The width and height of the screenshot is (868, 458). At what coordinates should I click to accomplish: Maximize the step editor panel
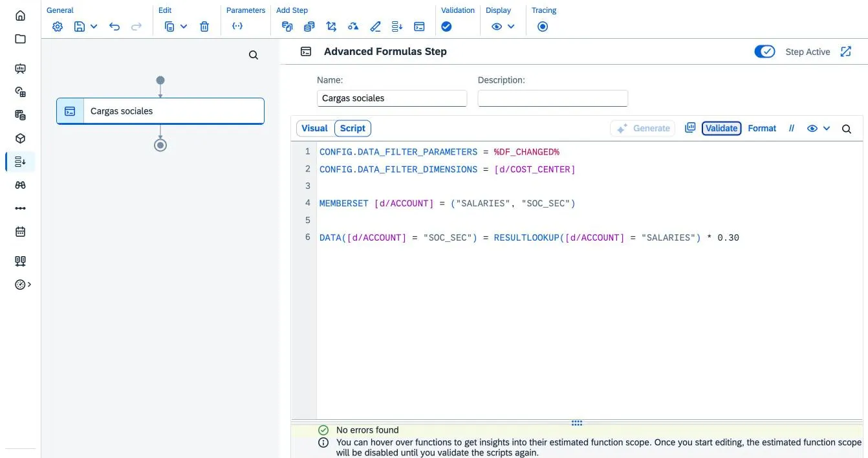pyautogui.click(x=846, y=52)
